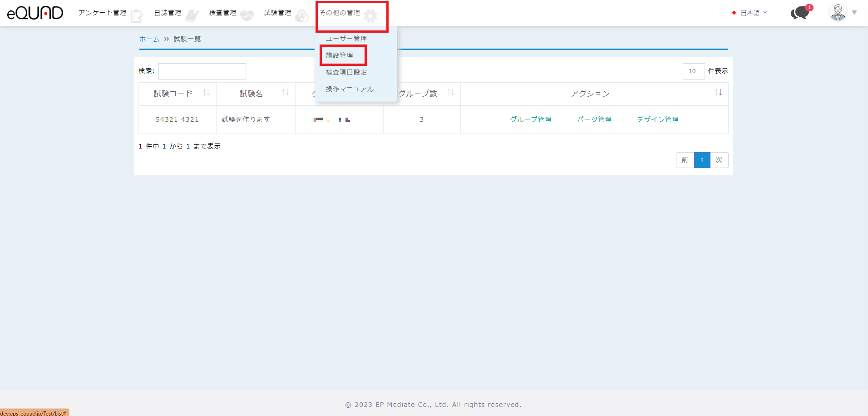Sort by 試験名 column arrows
This screenshot has height=416, width=868.
tap(286, 93)
